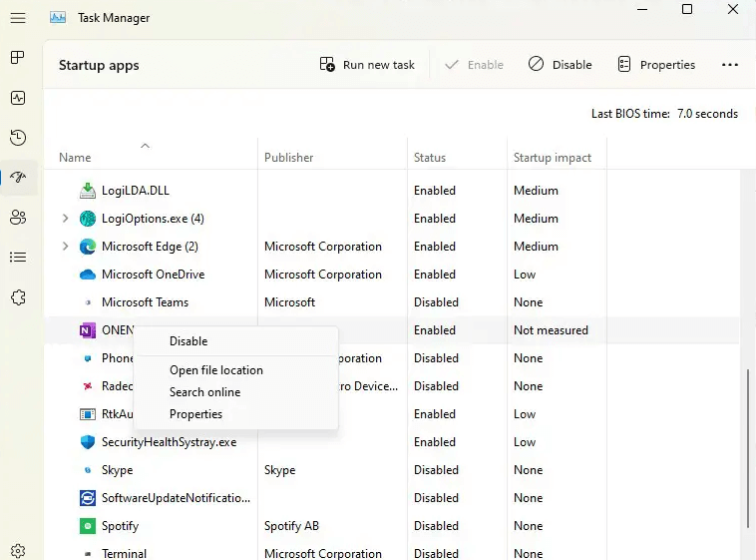Choose Disable in the context menu
Image resolution: width=756 pixels, height=560 pixels.
point(189,341)
